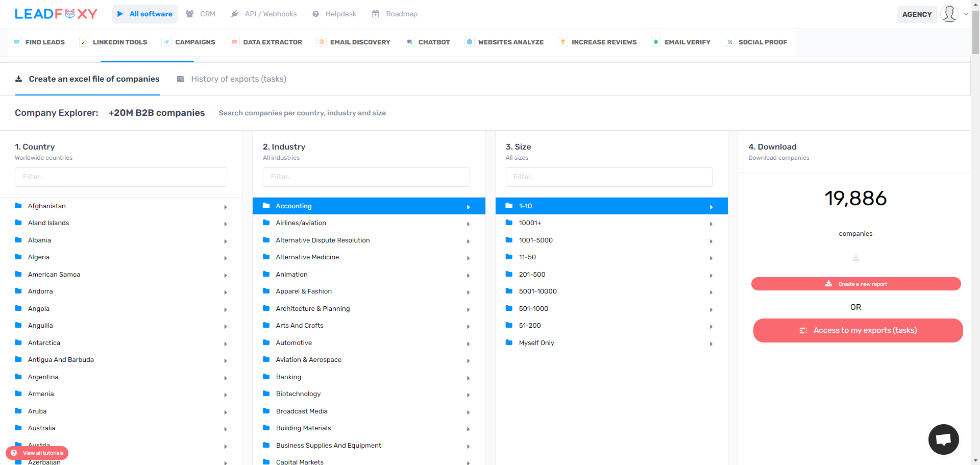Open the All software menu
This screenshot has height=465, width=980.
tap(145, 14)
